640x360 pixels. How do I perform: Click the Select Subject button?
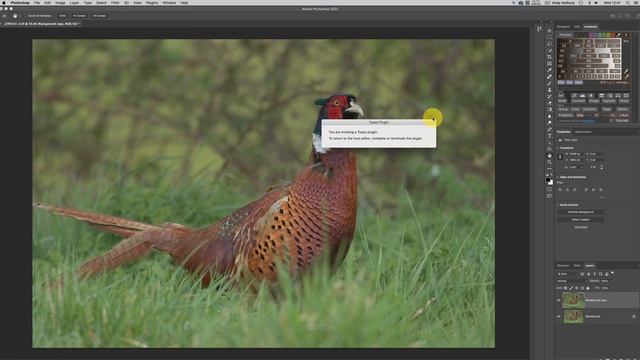click(580, 220)
